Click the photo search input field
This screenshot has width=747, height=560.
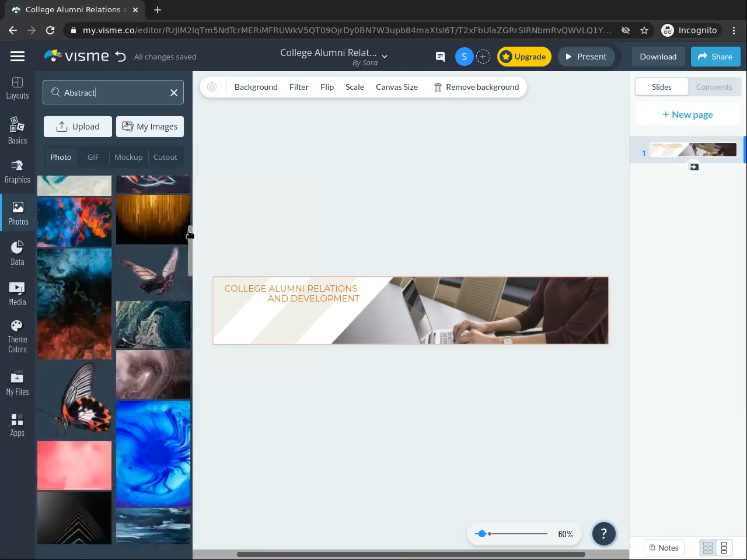(x=113, y=92)
